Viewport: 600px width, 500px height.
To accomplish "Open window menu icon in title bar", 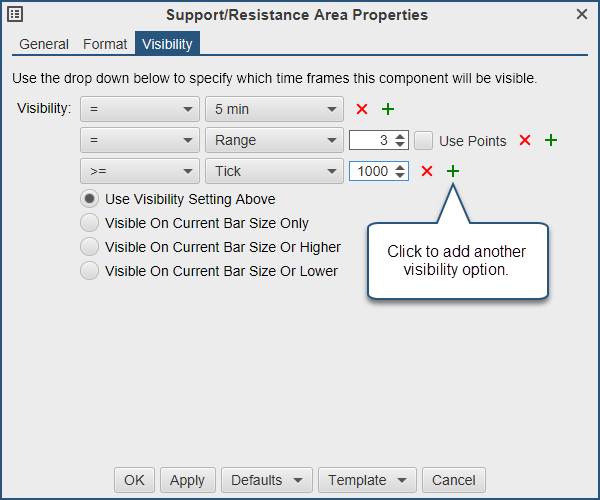I will click(15, 14).
